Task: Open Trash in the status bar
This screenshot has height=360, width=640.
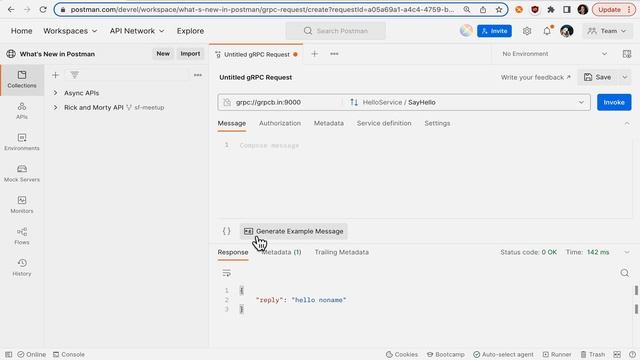Action: (593, 354)
